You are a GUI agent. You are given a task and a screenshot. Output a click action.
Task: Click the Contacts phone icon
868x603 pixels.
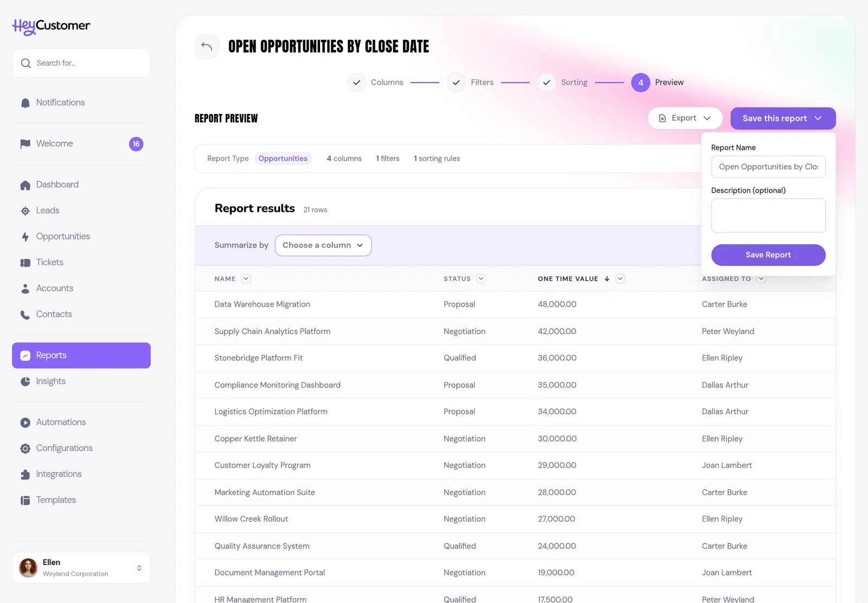click(25, 315)
